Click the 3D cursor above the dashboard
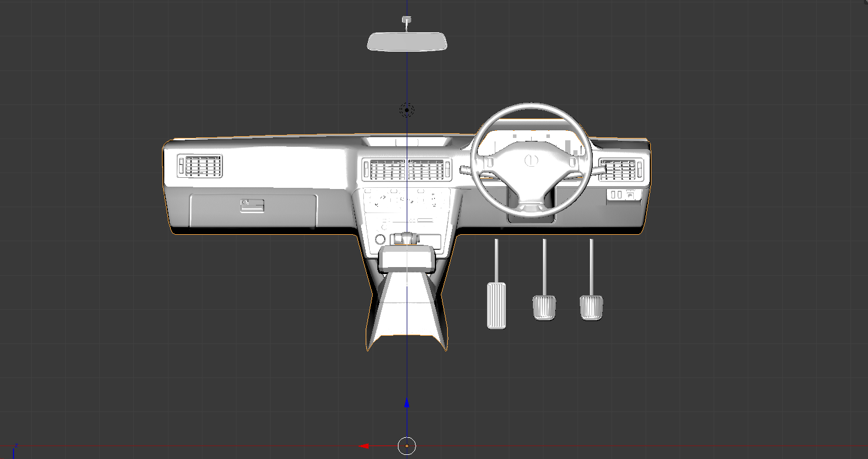This screenshot has width=868, height=459. (407, 110)
